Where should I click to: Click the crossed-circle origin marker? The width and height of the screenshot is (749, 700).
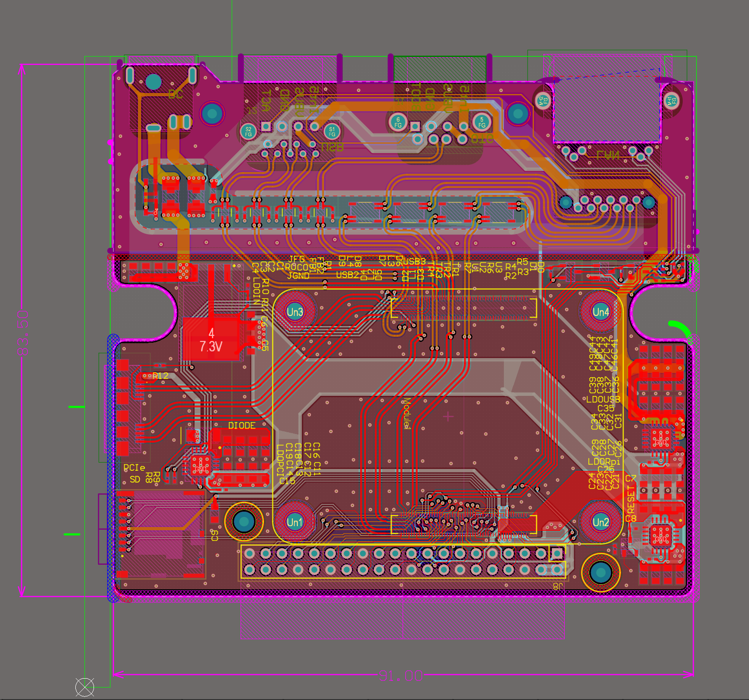(84, 687)
